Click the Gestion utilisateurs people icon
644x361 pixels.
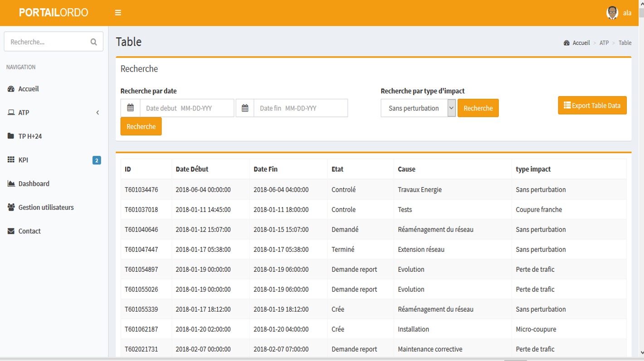[11, 207]
